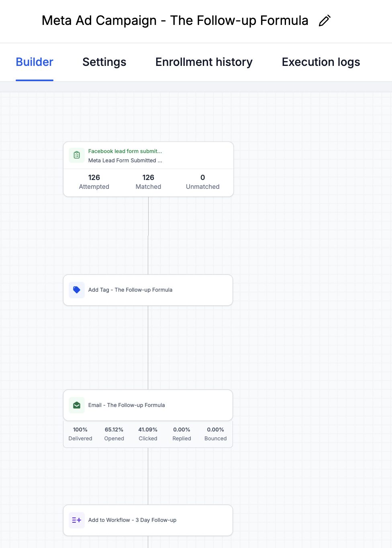
Task: Click the 126 Attempted stat
Action: tap(94, 182)
